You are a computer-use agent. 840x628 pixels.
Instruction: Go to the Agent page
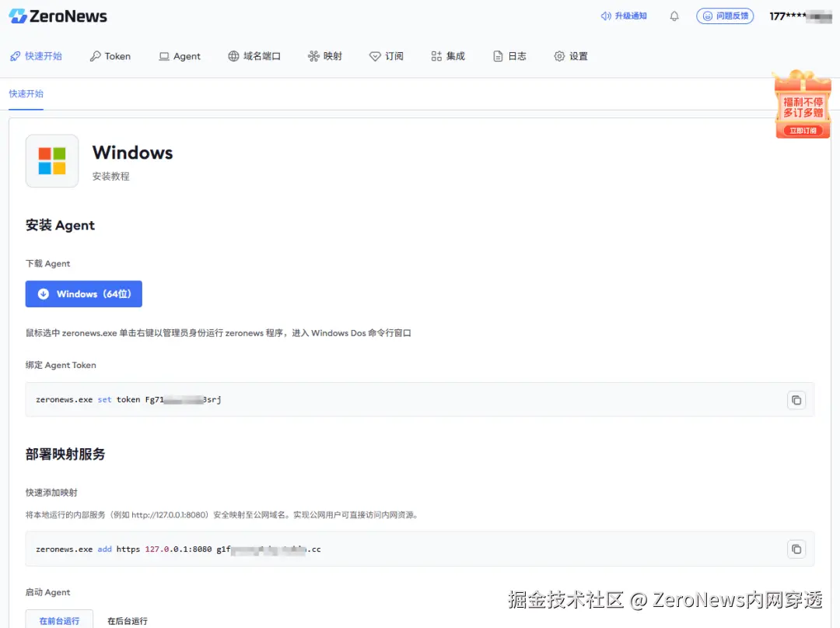(180, 56)
